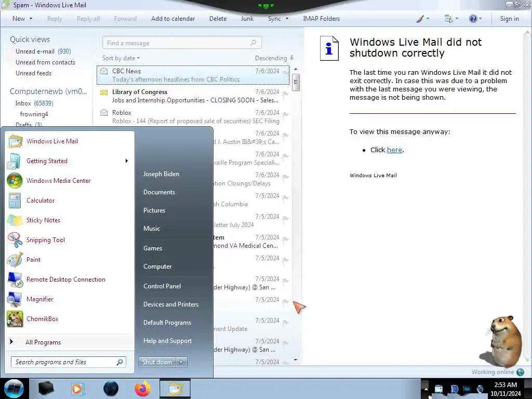Click the Windows Start orb

point(14,389)
